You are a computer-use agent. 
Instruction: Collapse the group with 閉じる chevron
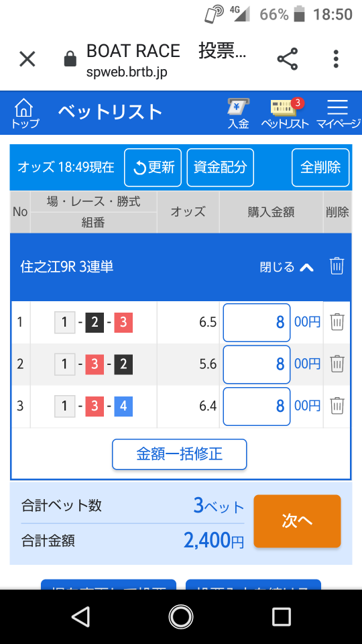coord(287,268)
